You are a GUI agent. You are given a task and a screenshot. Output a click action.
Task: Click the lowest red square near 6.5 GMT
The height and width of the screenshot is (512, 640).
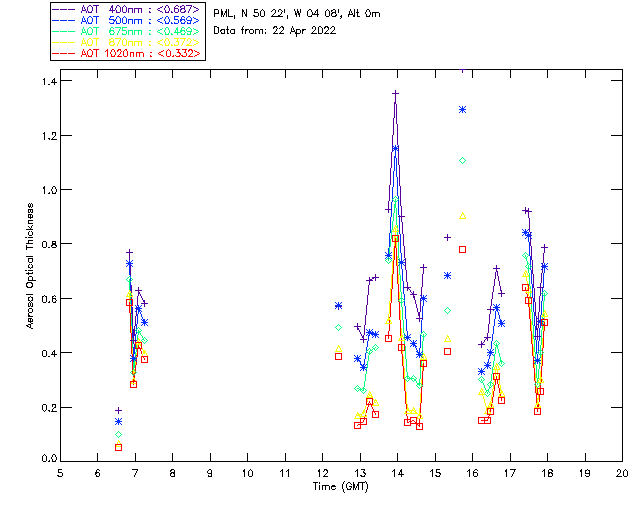118,447
